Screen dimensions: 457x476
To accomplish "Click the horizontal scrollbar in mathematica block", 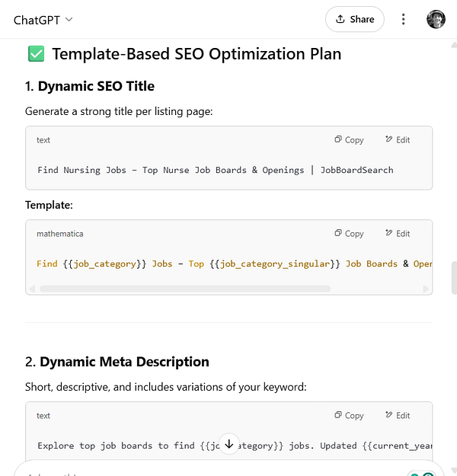I will [x=185, y=289].
